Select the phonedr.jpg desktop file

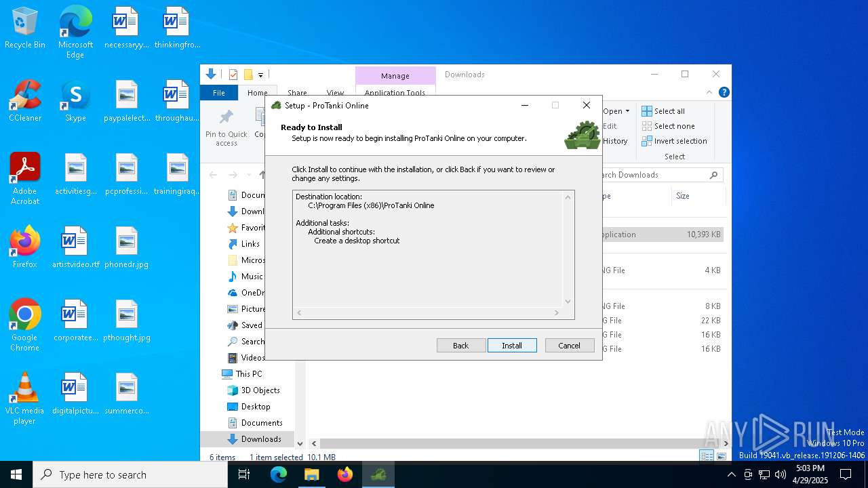pyautogui.click(x=126, y=247)
